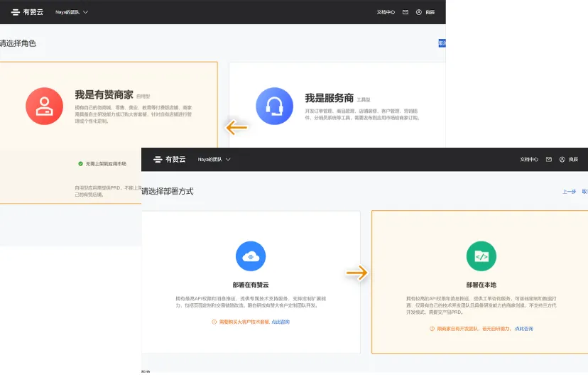Image resolution: width=588 pixels, height=377 pixels.
Task: Expand the Naya的团队 dropdown in the upper header
Action: (x=72, y=12)
